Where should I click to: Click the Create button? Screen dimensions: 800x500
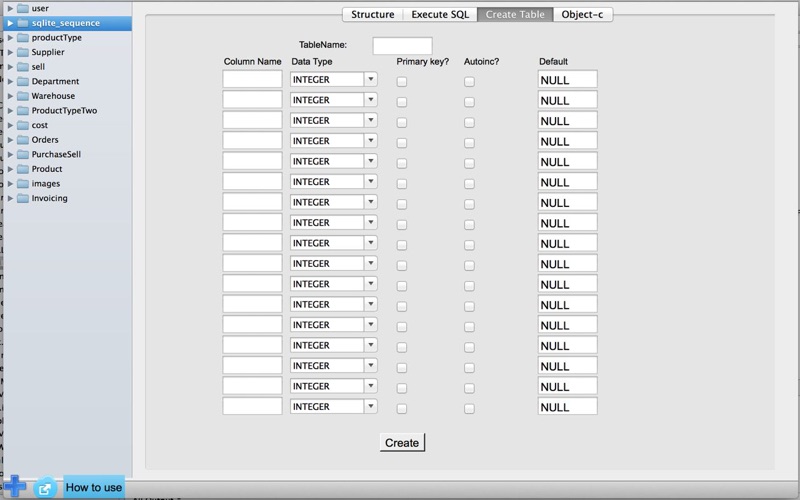click(x=402, y=443)
